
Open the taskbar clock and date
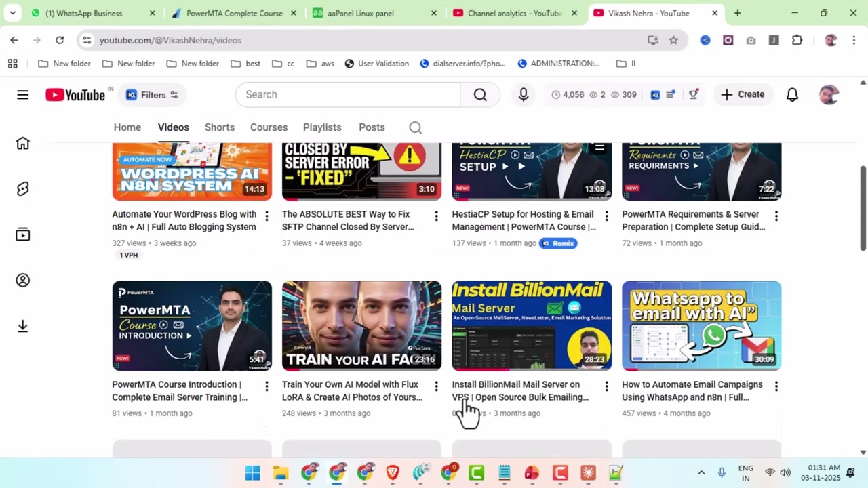pyautogui.click(x=821, y=473)
